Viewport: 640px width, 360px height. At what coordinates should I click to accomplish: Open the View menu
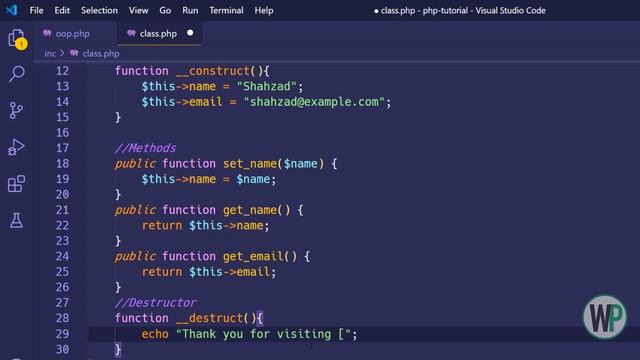coord(138,10)
